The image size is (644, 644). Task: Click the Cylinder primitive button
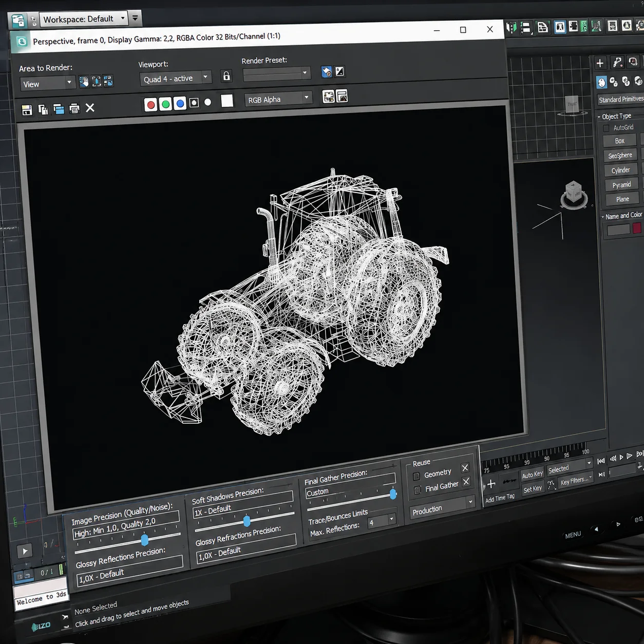620,170
